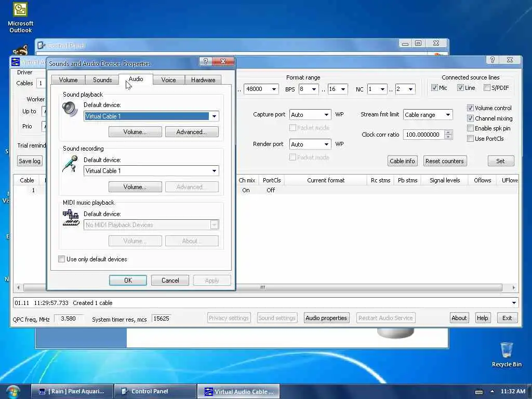Screen dimensions: 532x399
Task: Open Sound recording default device dropdown
Action: coord(214,170)
